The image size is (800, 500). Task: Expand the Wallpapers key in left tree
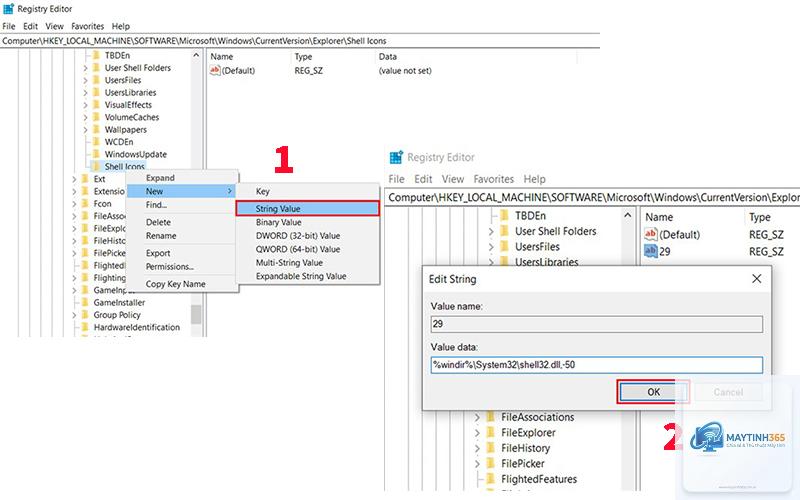coord(85,130)
